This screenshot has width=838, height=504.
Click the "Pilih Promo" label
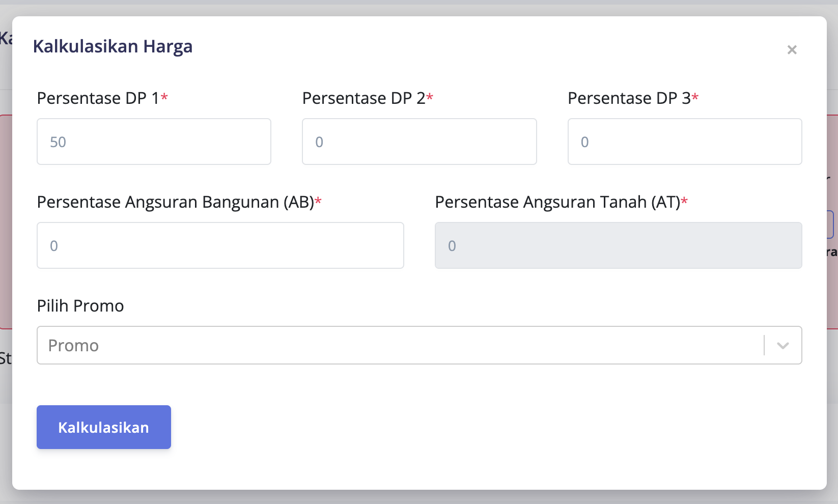pos(80,306)
